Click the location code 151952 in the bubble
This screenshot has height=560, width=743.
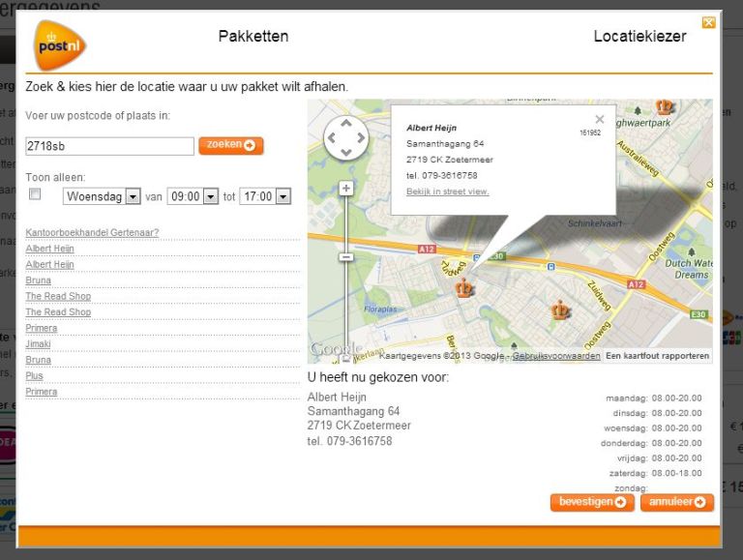tap(590, 133)
